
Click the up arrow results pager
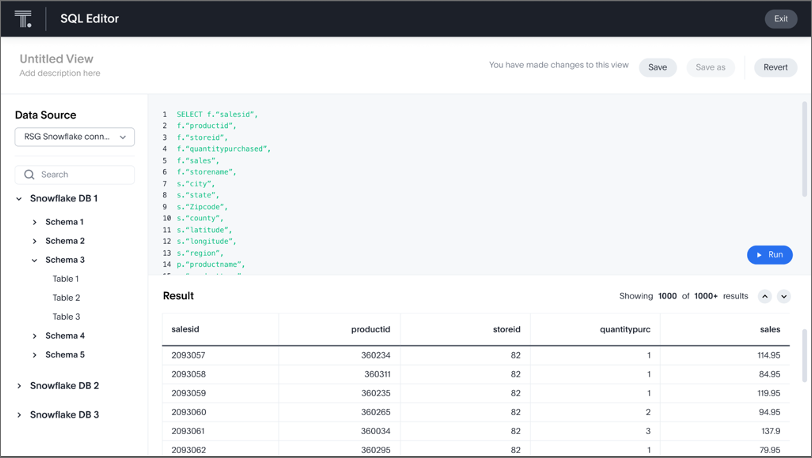(765, 297)
